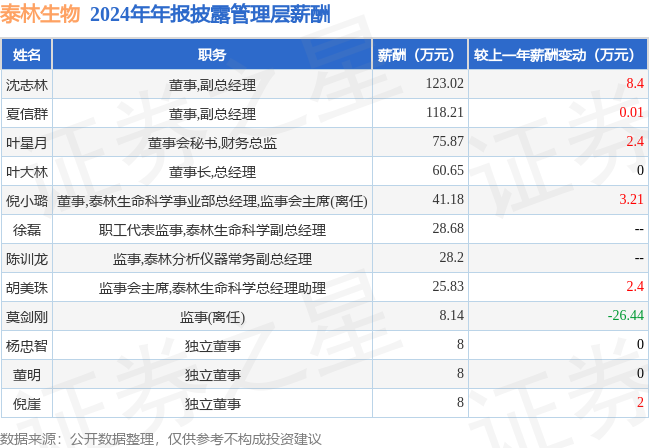
Task: Click 杨忠智's salary value 8
Action: pyautogui.click(x=460, y=344)
